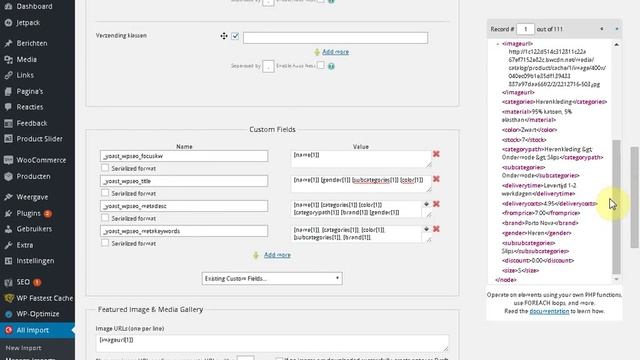Click the value box of _yoast_wpseo_title
Viewport: 640px width, 360px height.
coord(361,184)
